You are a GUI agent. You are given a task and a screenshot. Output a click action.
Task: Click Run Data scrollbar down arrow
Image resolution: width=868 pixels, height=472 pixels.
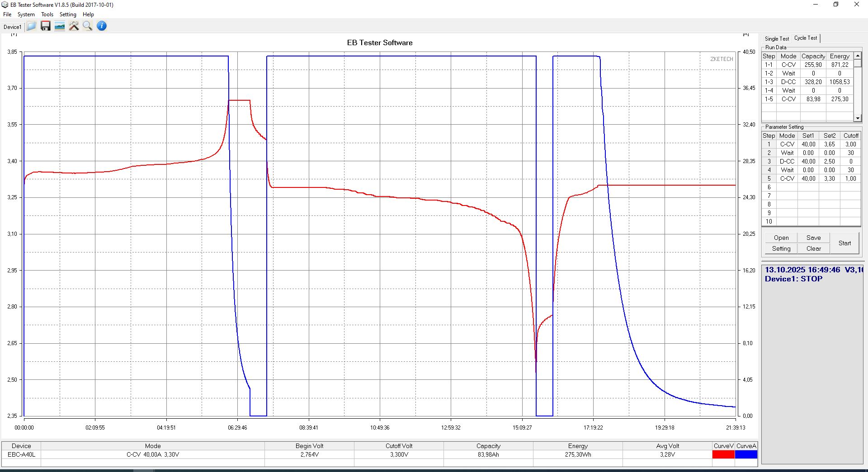pos(857,118)
